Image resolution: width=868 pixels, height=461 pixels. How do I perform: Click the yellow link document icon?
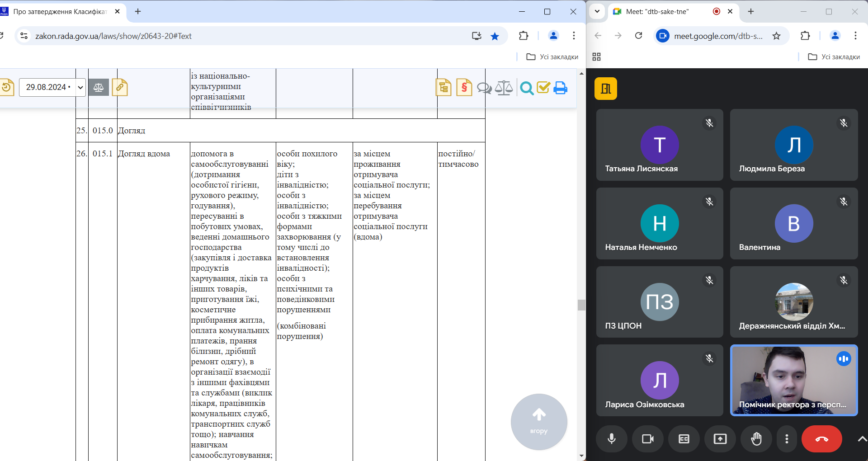(120, 87)
